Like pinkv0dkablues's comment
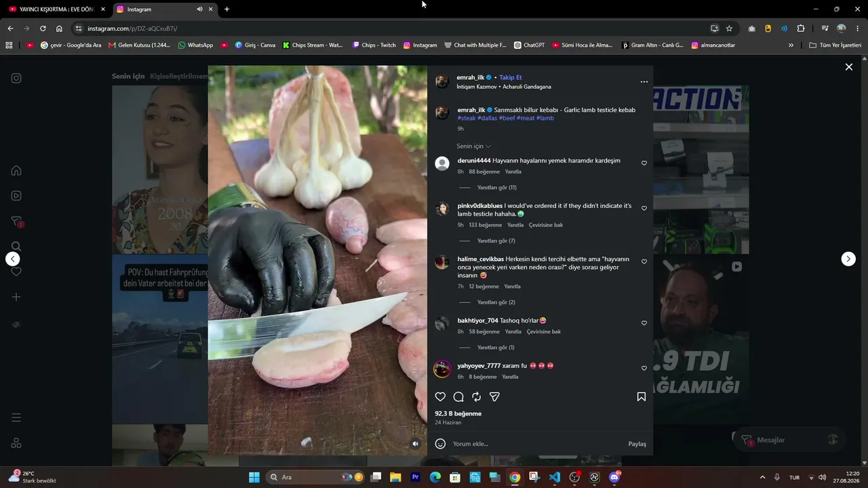Viewport: 868px width, 488px height. [x=644, y=209]
